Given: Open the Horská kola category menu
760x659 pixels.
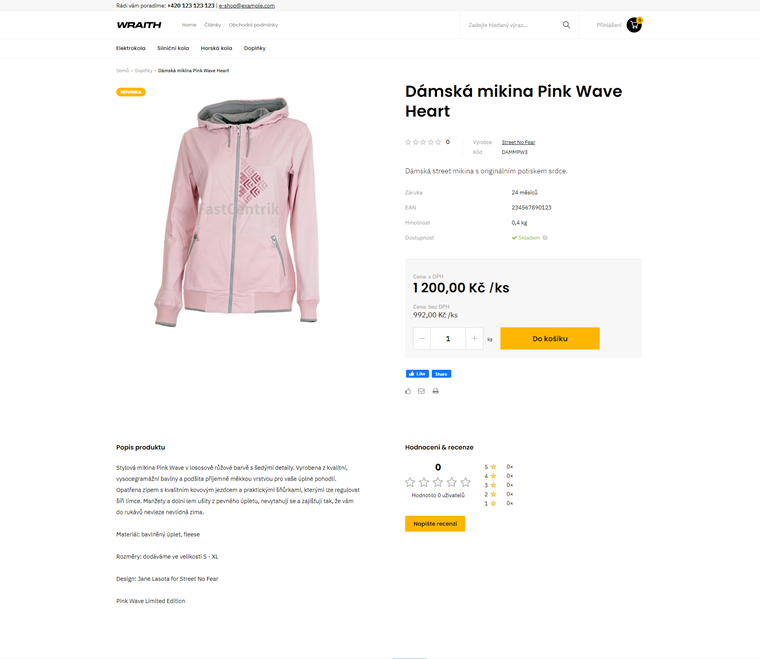Looking at the screenshot, I should 216,48.
